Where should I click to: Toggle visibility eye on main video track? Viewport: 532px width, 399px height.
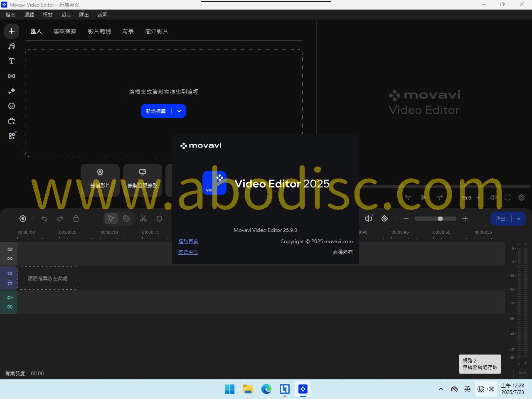(10, 273)
